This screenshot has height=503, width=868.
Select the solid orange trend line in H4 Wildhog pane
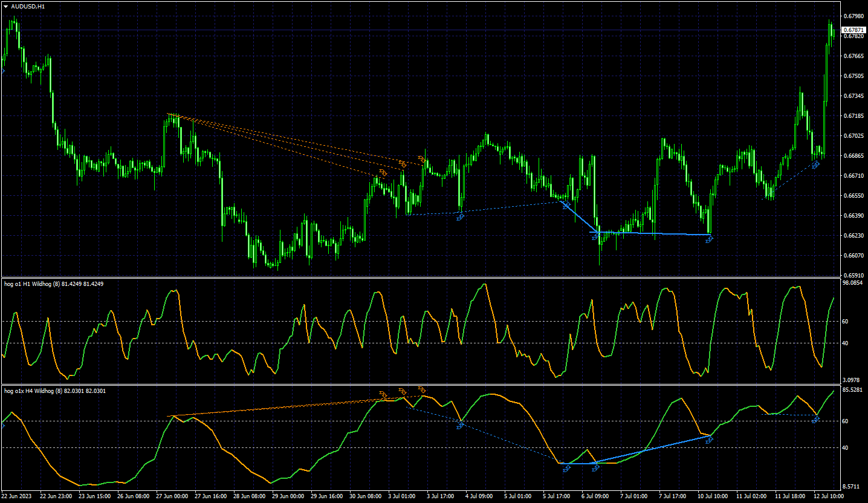pyautogui.click(x=284, y=407)
